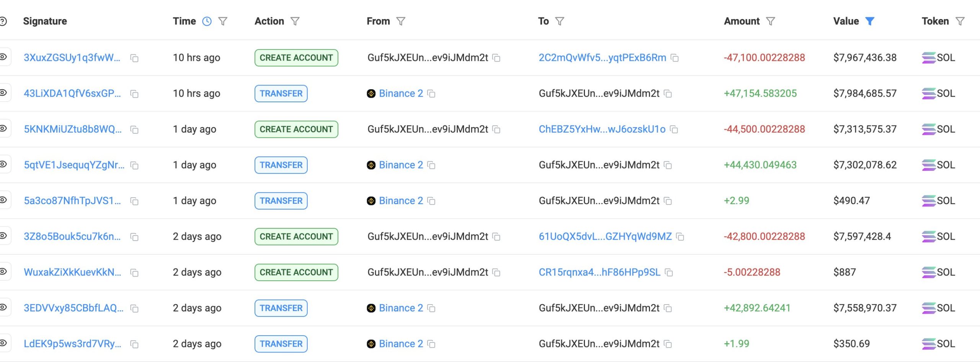Copy the CR15rqnxa4...hF86HPp9SL address
This screenshot has width=980, height=362.
coord(669,273)
